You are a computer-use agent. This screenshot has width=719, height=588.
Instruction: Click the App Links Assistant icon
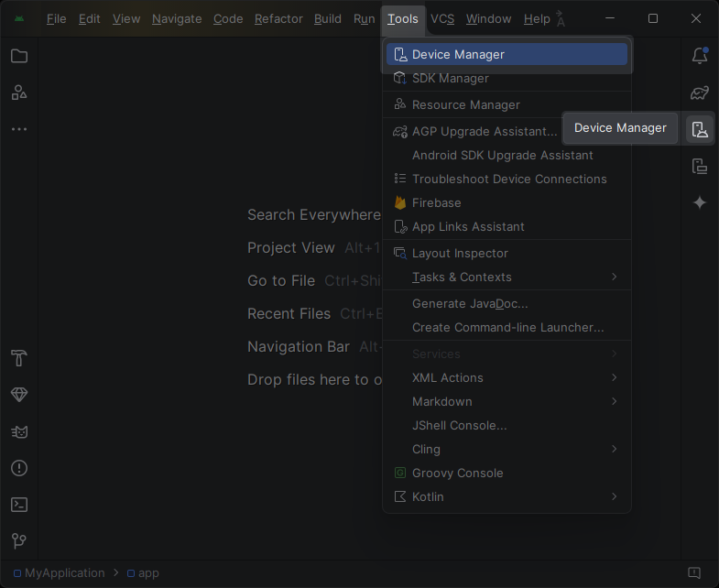coord(400,226)
